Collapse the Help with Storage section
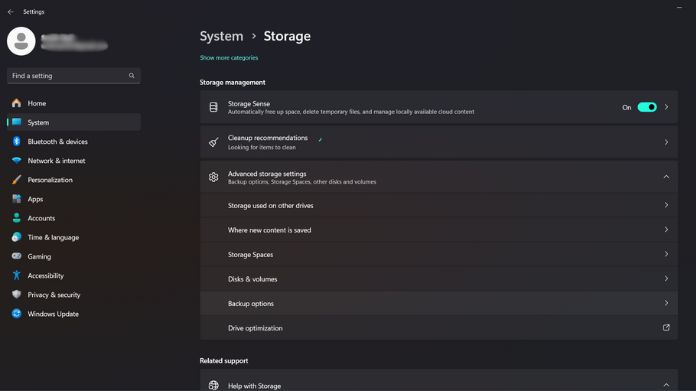This screenshot has height=391, width=696. (666, 385)
